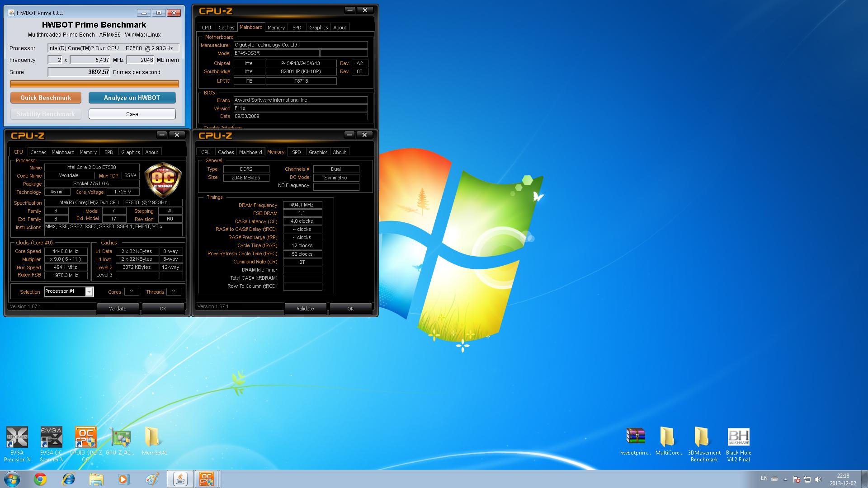Click the network tray icon
868x488 pixels.
807,479
